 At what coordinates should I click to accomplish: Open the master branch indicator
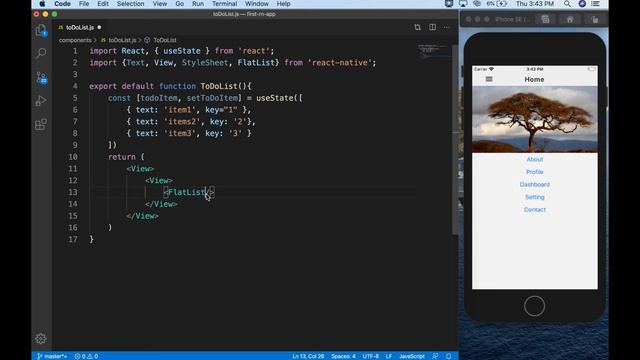pos(52,356)
